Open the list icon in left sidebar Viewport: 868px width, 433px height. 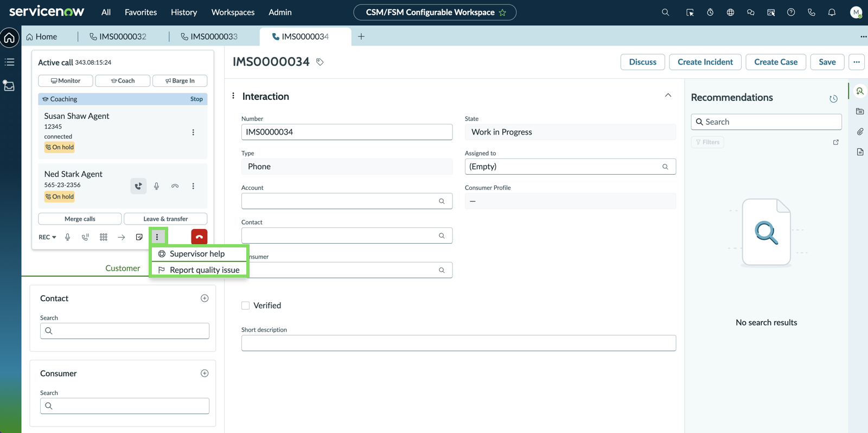pyautogui.click(x=9, y=62)
